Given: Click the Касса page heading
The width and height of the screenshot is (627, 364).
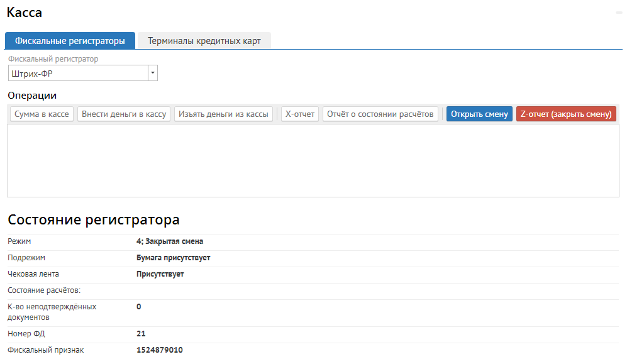Looking at the screenshot, I should 25,13.
